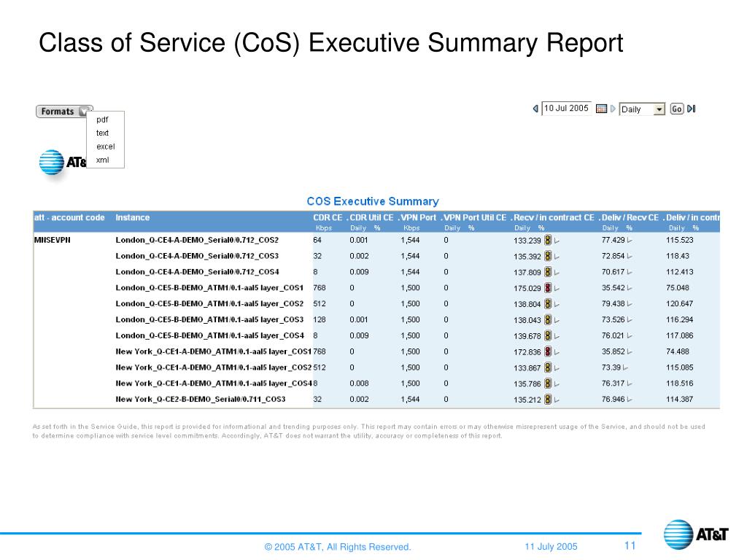Screen dimensions: 747x560
Task: Click the next date arrow
Action: click(613, 109)
